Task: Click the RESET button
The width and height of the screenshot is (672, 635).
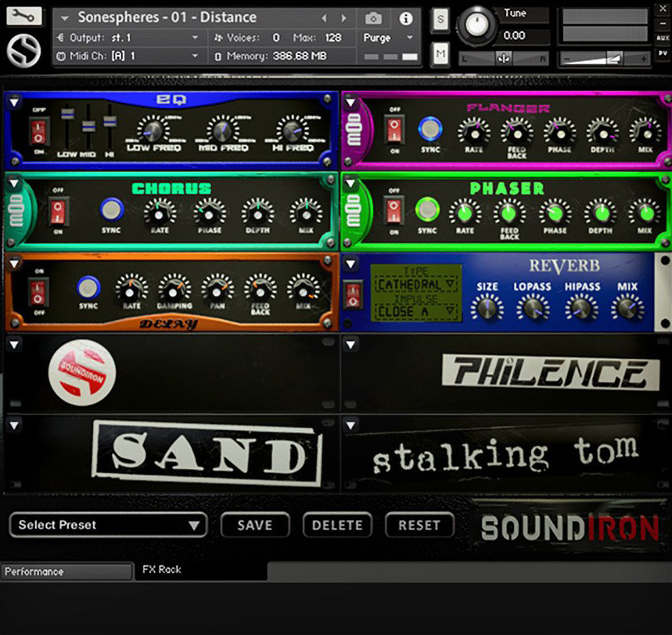Action: (419, 526)
